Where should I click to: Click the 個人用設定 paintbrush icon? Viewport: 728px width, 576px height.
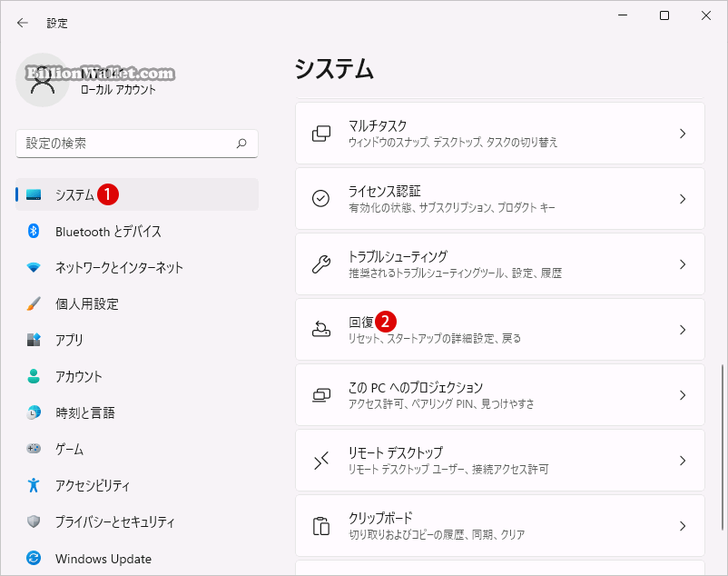click(34, 303)
